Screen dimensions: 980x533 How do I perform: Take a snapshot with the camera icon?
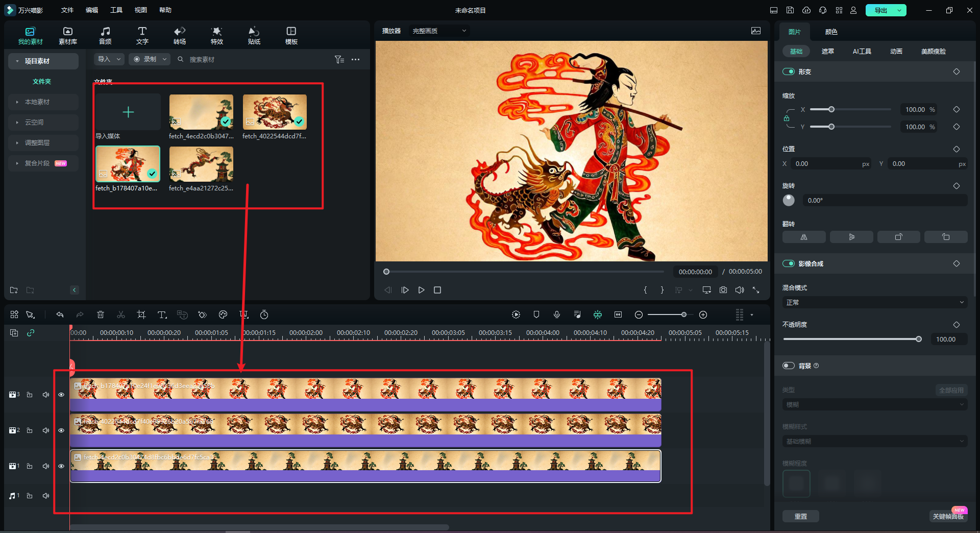point(723,290)
